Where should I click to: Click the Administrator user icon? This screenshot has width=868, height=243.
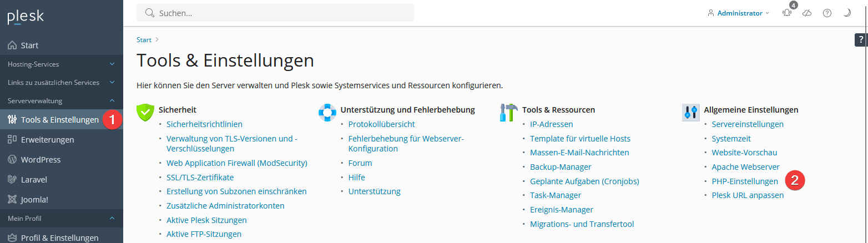point(711,13)
